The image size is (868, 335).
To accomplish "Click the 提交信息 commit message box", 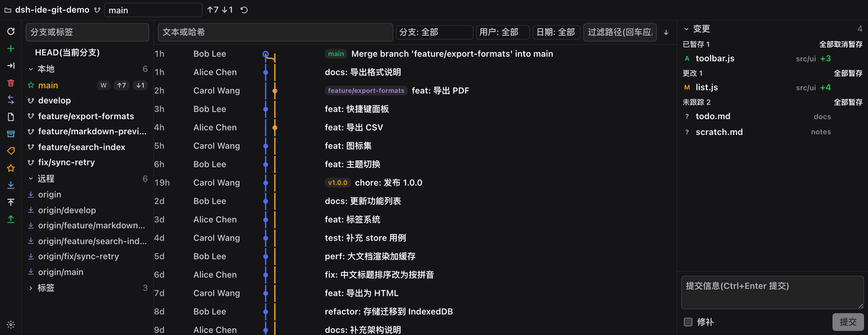I will (x=772, y=292).
